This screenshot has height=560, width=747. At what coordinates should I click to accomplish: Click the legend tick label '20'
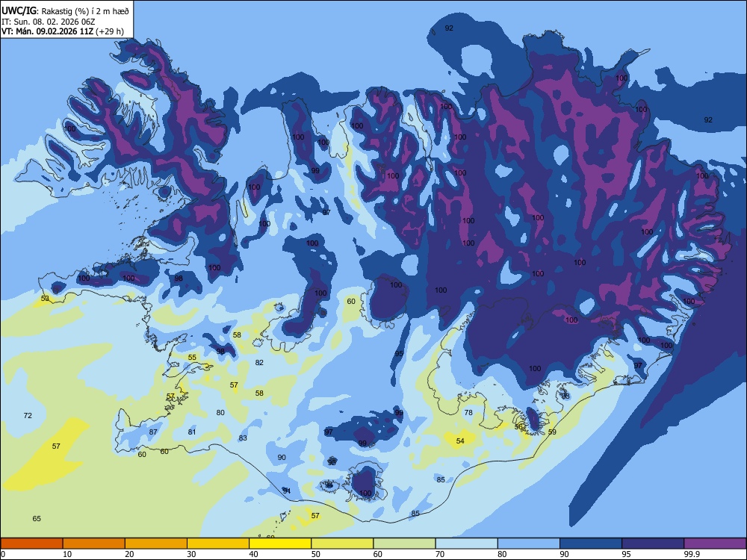click(129, 554)
